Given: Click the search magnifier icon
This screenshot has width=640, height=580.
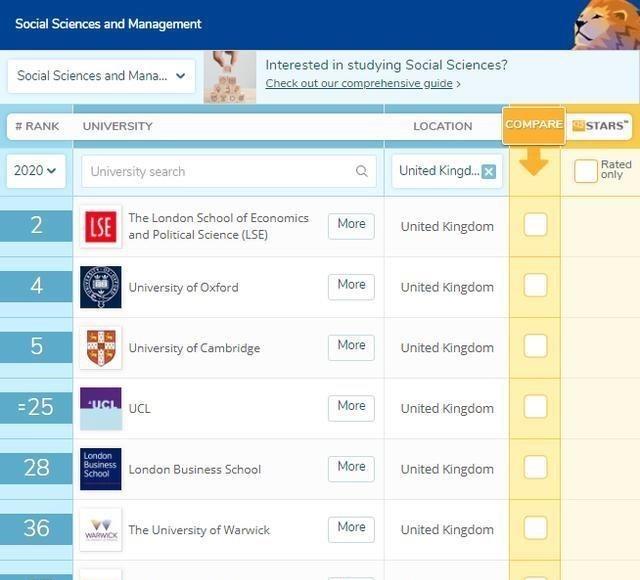Looking at the screenshot, I should [x=362, y=171].
